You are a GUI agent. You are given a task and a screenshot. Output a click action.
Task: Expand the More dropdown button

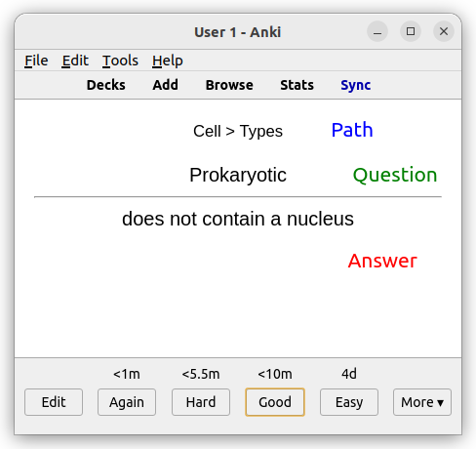click(x=422, y=402)
